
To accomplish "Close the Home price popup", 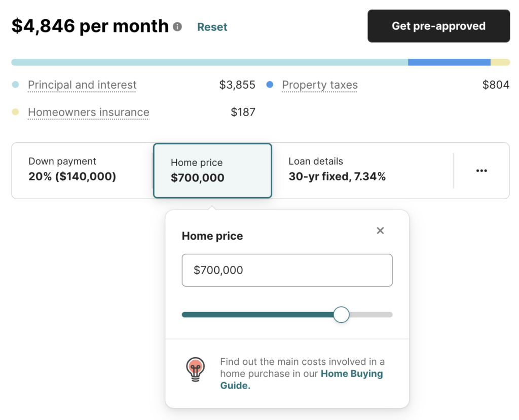I will click(380, 231).
